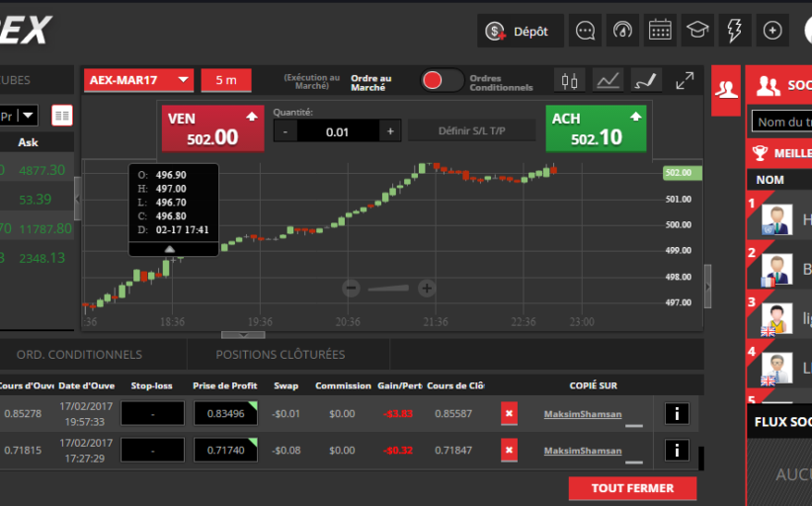
Task: Click the speedometer gauge icon
Action: 622,31
